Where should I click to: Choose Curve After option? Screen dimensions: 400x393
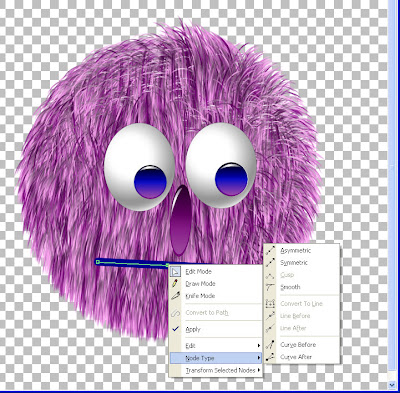[302, 357]
